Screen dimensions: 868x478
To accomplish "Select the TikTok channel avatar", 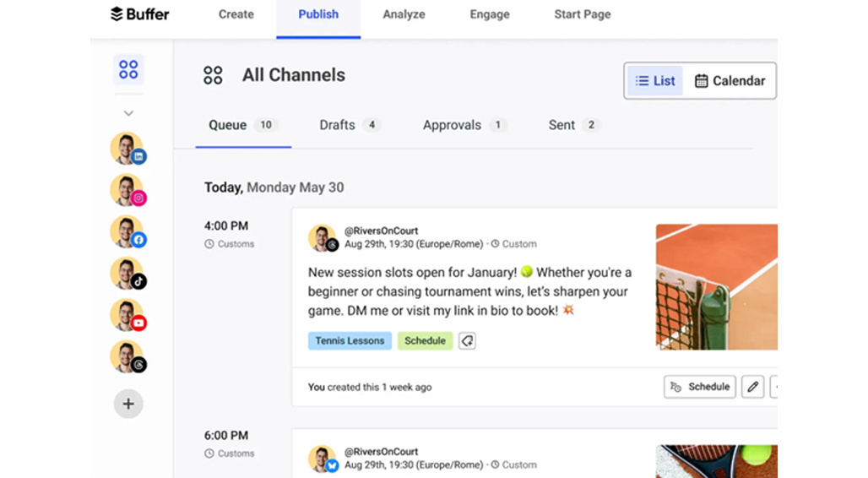I will click(127, 274).
